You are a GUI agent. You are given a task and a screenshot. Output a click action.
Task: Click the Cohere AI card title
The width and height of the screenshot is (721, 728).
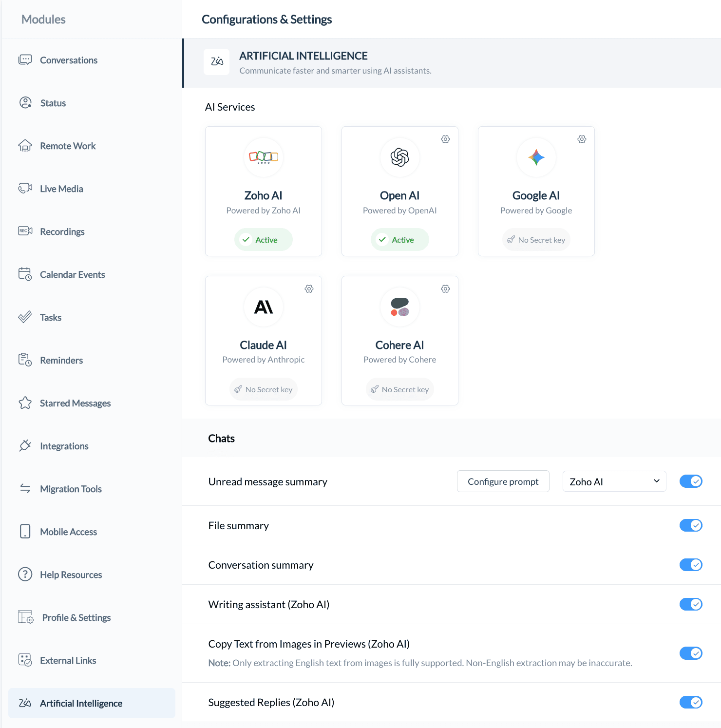[x=400, y=345]
